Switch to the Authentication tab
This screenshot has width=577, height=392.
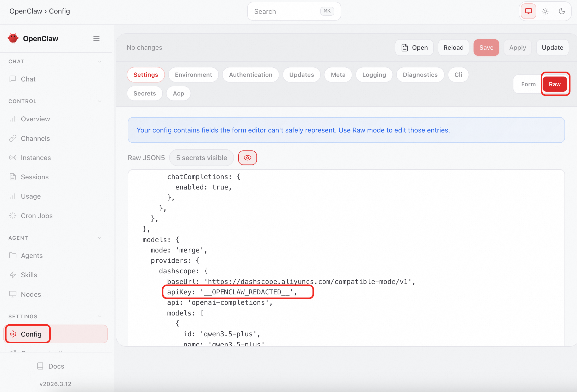[251, 75]
